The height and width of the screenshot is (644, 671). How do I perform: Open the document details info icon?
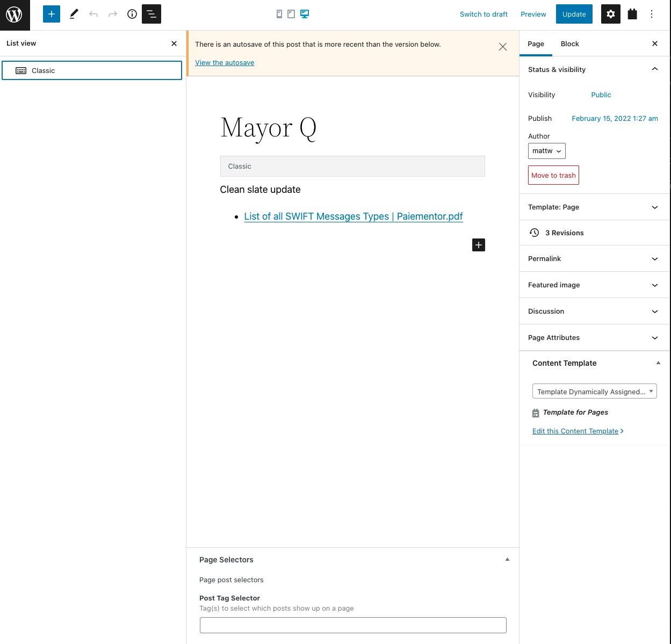[x=132, y=15]
